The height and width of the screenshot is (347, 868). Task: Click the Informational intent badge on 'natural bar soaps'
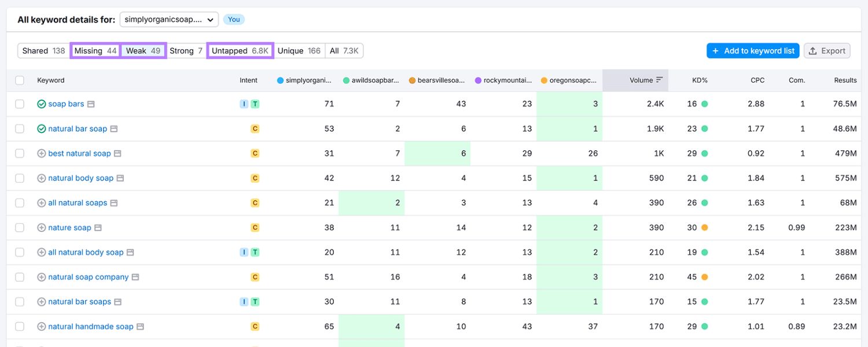244,301
